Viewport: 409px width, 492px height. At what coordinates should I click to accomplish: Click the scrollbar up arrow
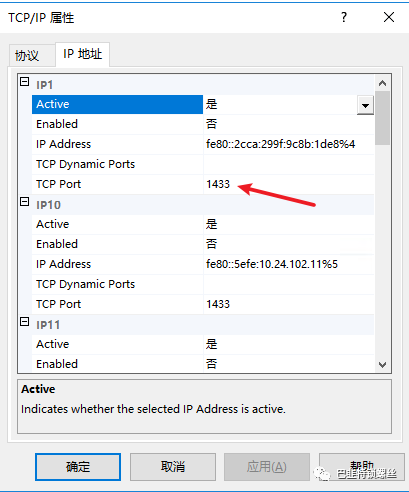(x=383, y=83)
